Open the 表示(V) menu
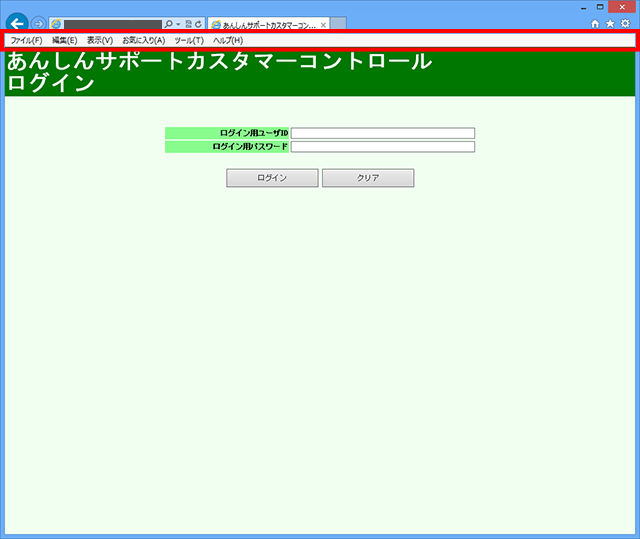 coord(100,40)
